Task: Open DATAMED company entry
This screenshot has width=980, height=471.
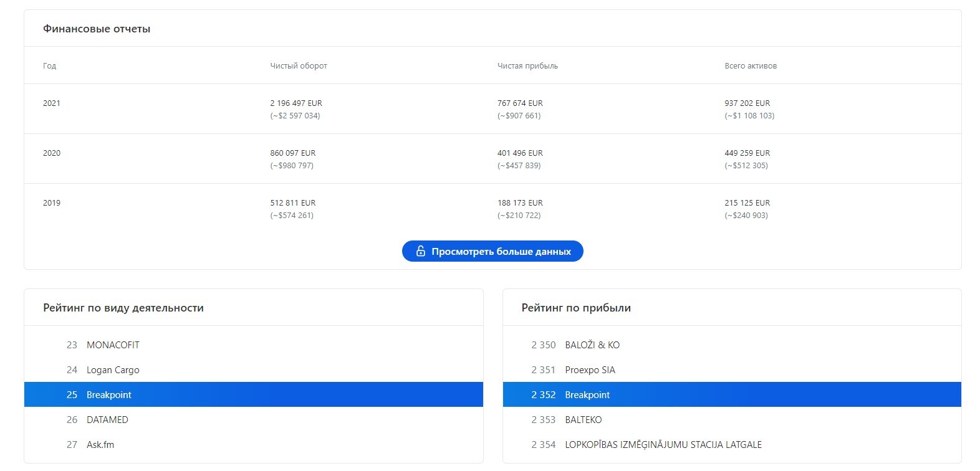Action: [x=107, y=420]
